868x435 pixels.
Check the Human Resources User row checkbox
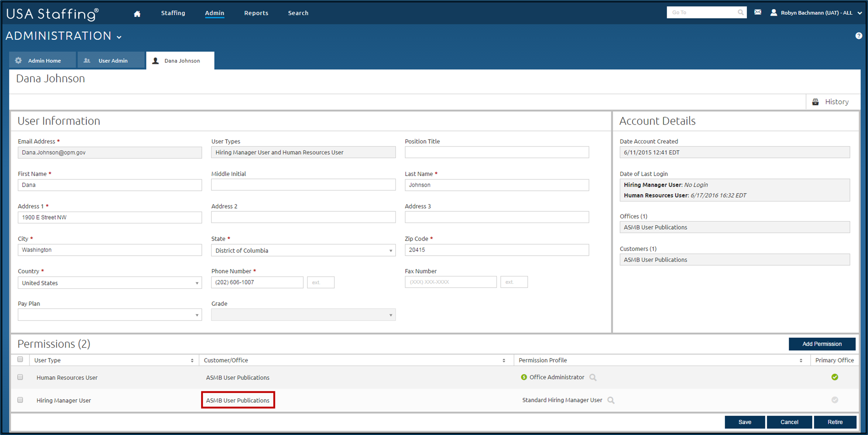tap(20, 377)
